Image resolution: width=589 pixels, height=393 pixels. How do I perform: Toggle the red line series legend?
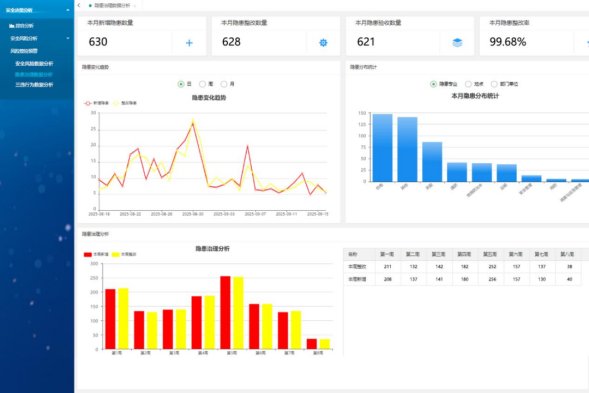(96, 103)
